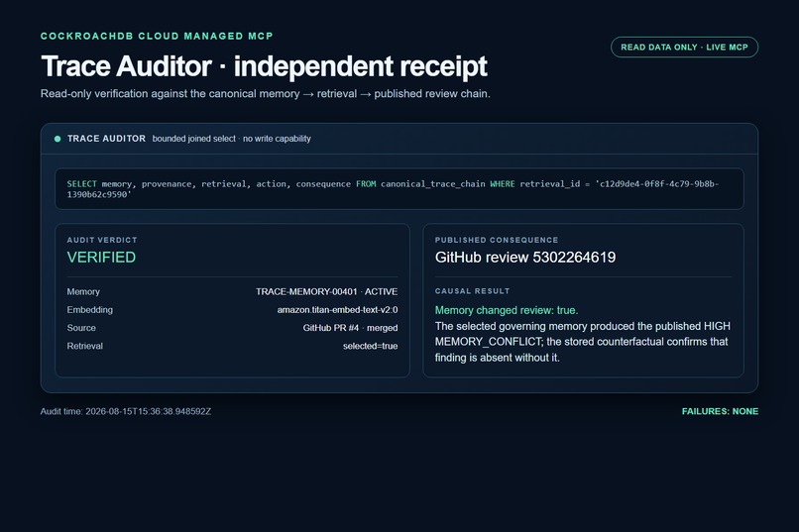
Task: Click the Source row label
Action: (x=81, y=328)
